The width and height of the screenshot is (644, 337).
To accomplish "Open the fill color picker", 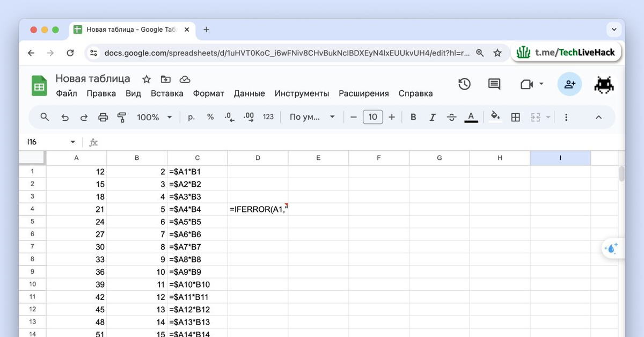I will pos(495,117).
